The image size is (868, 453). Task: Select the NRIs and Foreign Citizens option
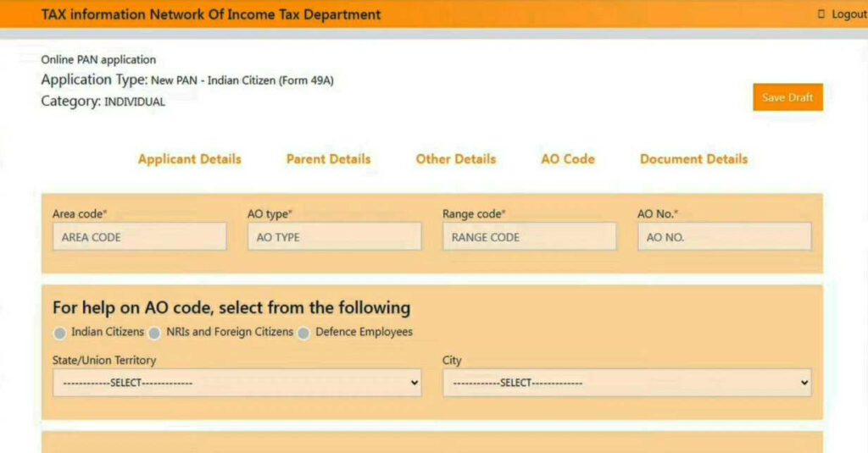tap(155, 333)
